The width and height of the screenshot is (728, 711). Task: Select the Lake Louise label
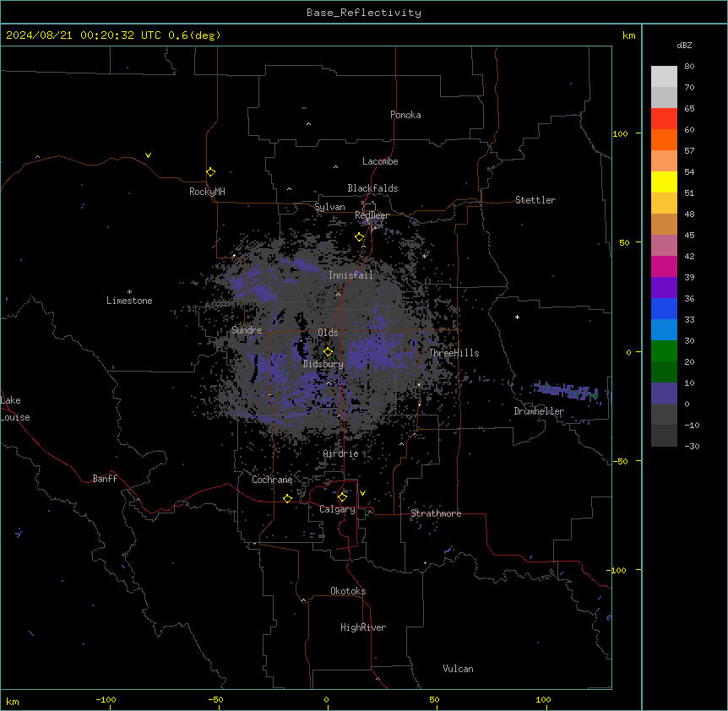coord(15,409)
